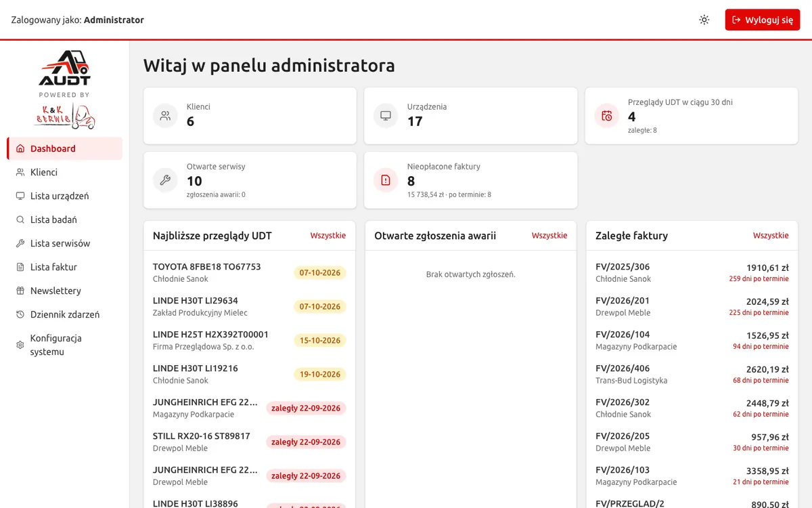The width and height of the screenshot is (812, 508).
Task: Click the alert icon on Nieopłacone faktury card
Action: click(x=386, y=180)
